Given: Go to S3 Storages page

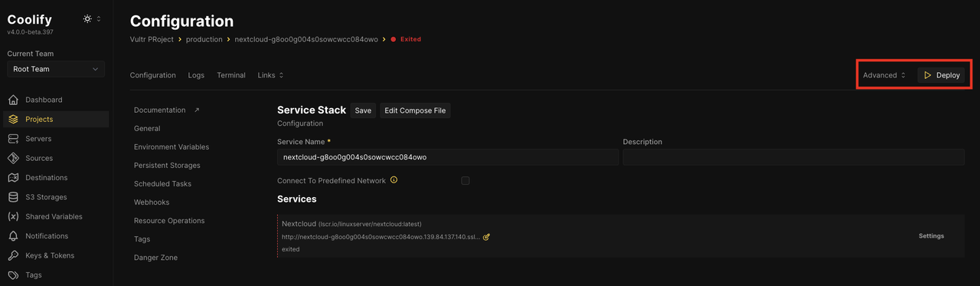Looking at the screenshot, I should click(x=46, y=197).
